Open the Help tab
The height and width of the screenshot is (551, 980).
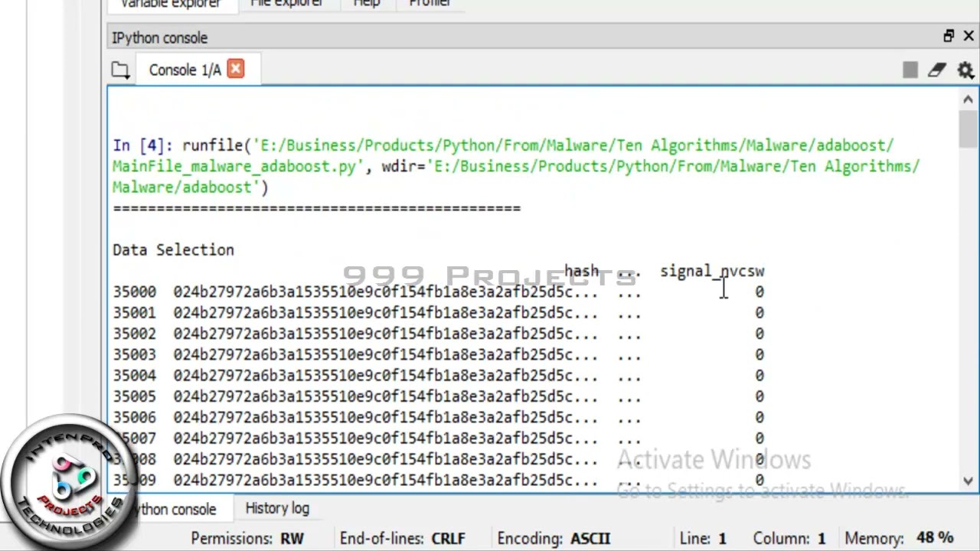click(x=366, y=4)
